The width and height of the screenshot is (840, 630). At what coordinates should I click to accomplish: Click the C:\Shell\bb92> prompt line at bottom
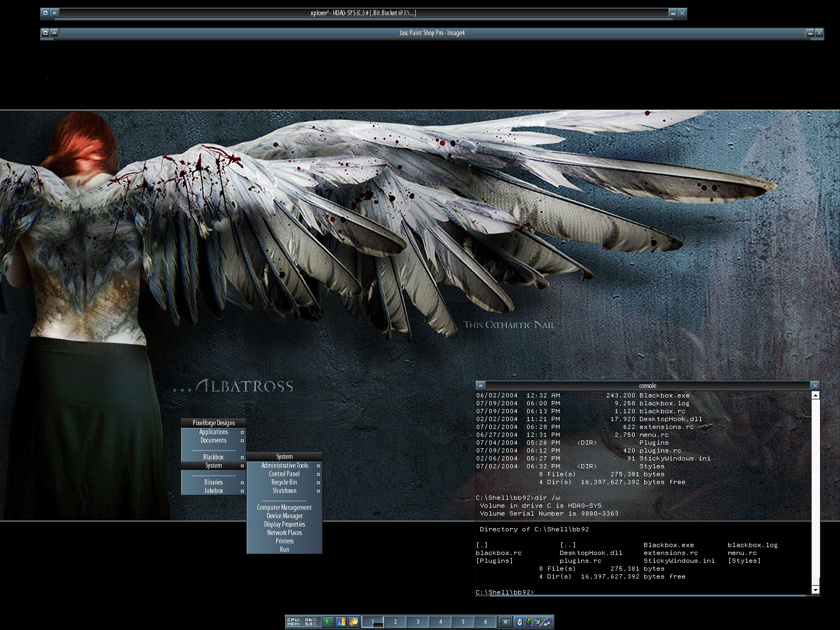point(505,592)
